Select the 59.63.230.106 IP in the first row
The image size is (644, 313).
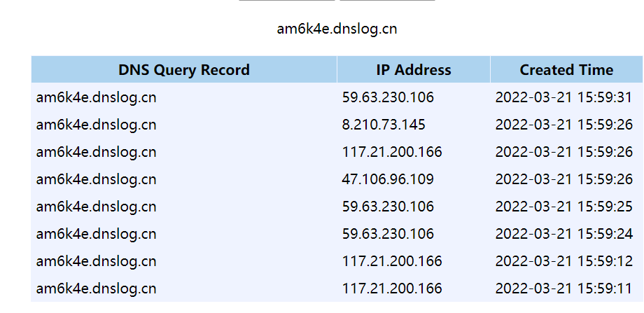click(x=388, y=97)
